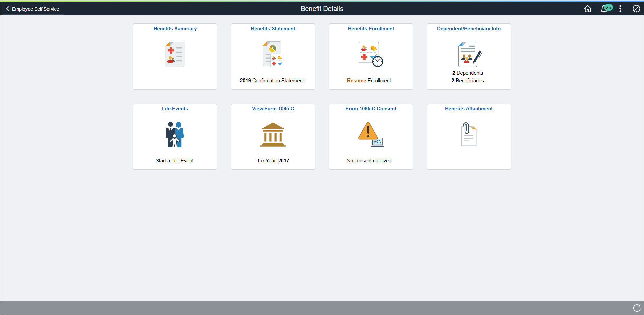Screen dimensions: 644x315
Task: Go back to Employee Self Service
Action: 33,9
